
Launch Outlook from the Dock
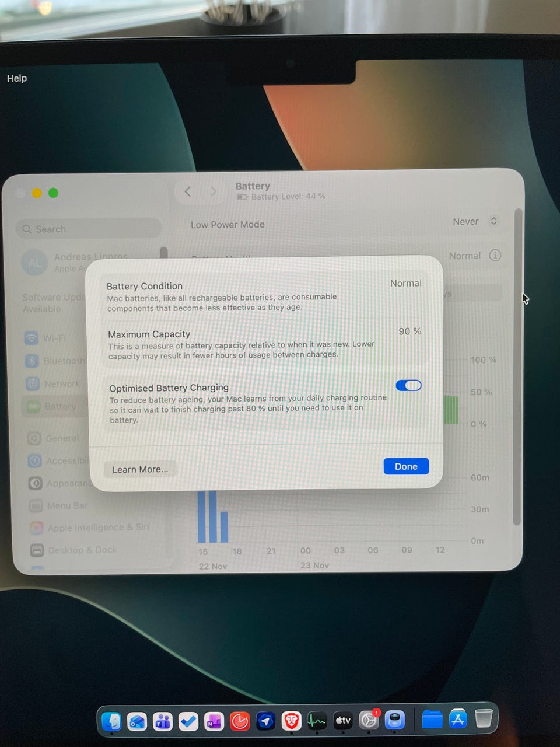point(137,721)
